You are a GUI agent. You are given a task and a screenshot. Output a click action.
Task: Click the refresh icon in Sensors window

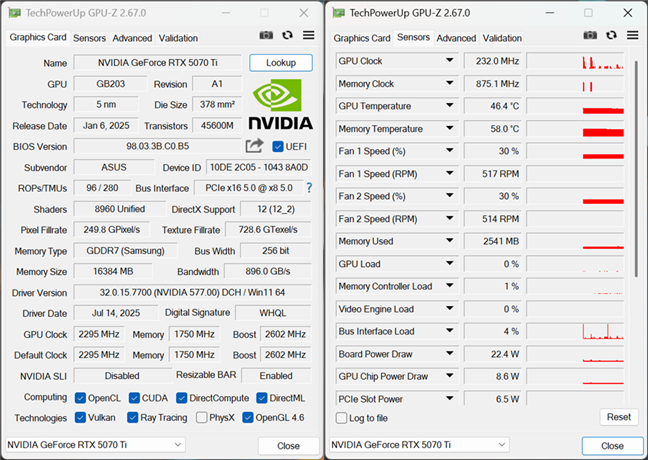pos(611,35)
